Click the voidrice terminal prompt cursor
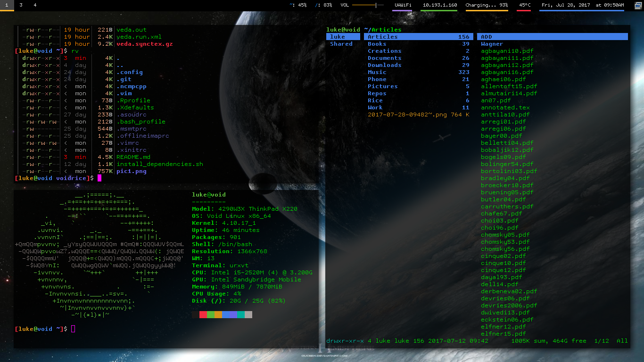The image size is (644, 362). (x=99, y=178)
